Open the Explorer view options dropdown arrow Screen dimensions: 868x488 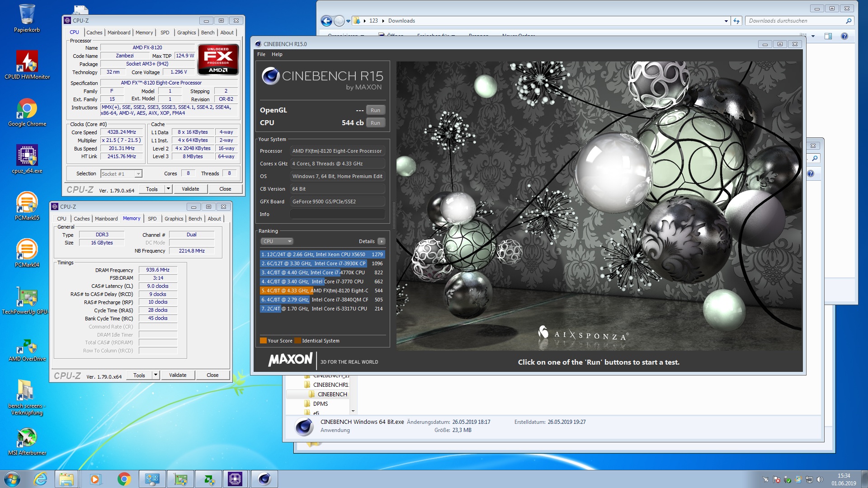click(813, 36)
